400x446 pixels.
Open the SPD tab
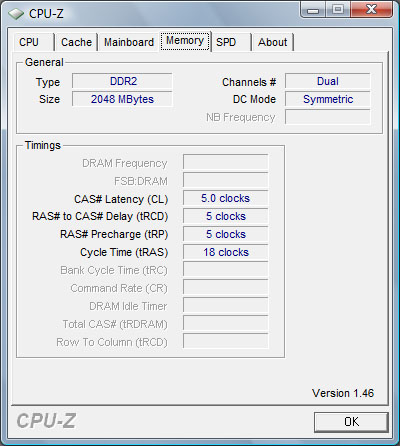(231, 42)
